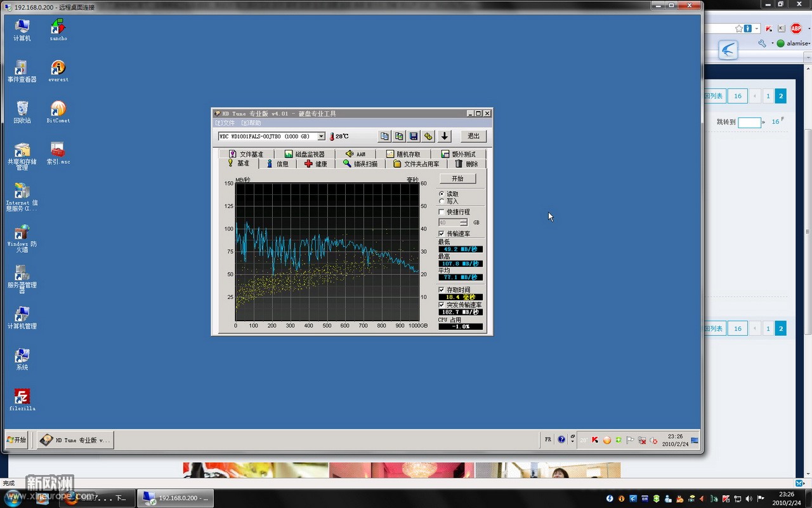Click the blue bird logo button in browser
Screen dimensions: 812x508
coord(728,50)
